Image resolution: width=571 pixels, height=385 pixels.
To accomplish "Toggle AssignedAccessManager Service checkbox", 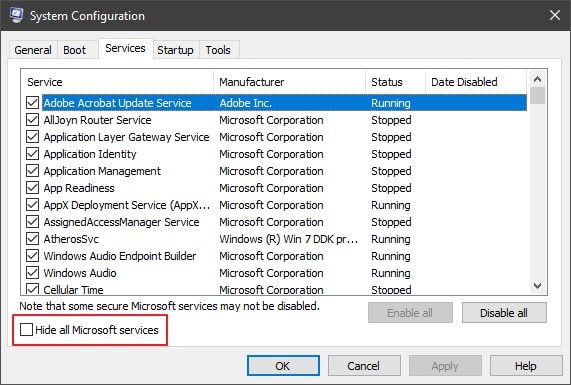I will [32, 222].
